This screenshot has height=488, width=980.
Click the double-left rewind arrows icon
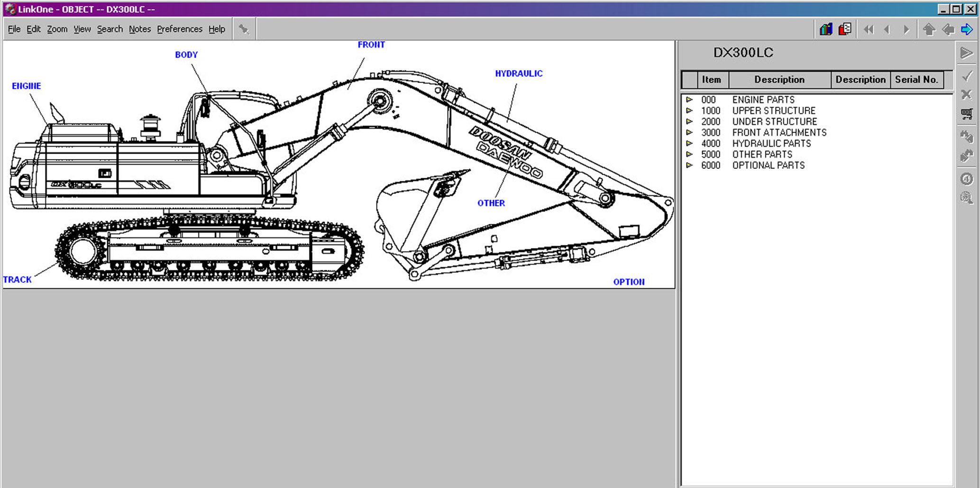tap(868, 29)
